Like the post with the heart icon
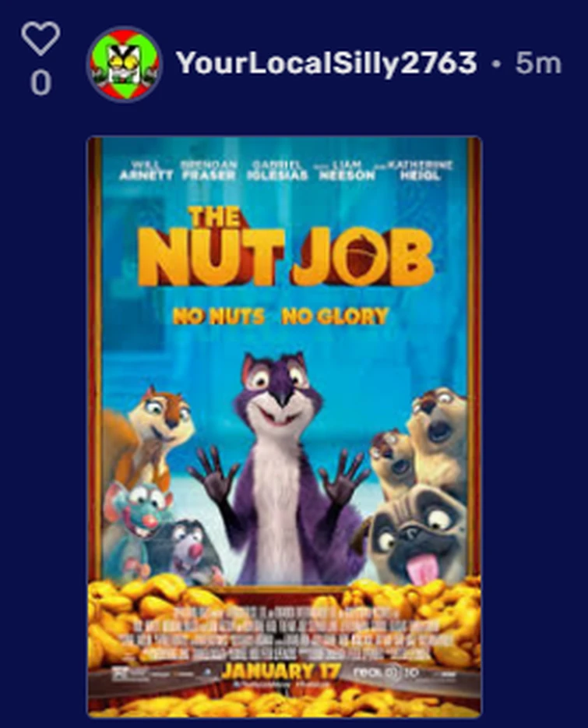588x728 pixels. pyautogui.click(x=40, y=38)
